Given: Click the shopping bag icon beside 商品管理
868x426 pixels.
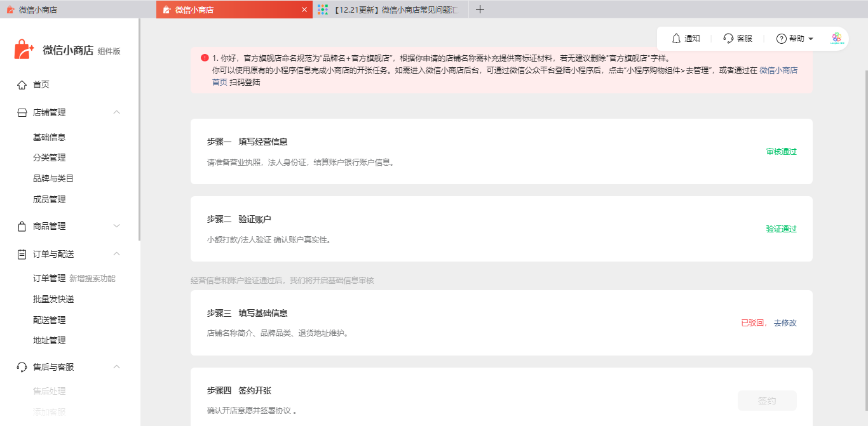Looking at the screenshot, I should tap(22, 226).
